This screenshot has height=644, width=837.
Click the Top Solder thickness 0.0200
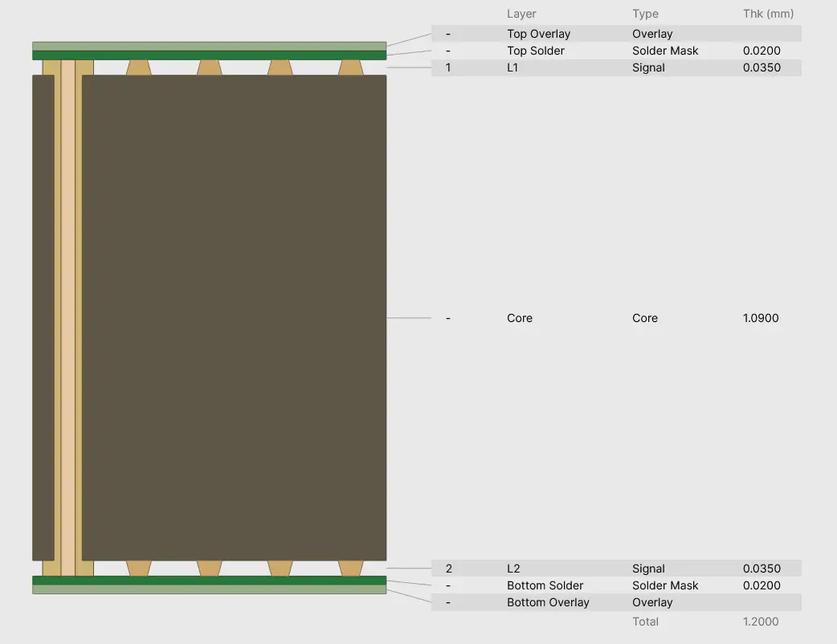(761, 51)
